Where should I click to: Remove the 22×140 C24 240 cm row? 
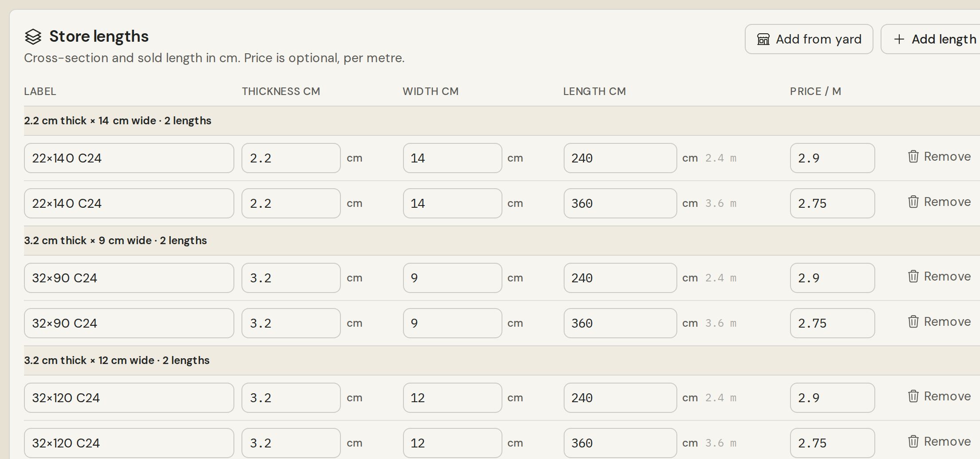939,157
